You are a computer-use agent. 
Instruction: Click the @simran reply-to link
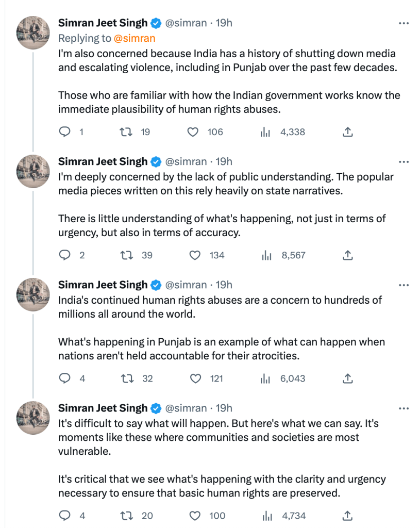134,38
